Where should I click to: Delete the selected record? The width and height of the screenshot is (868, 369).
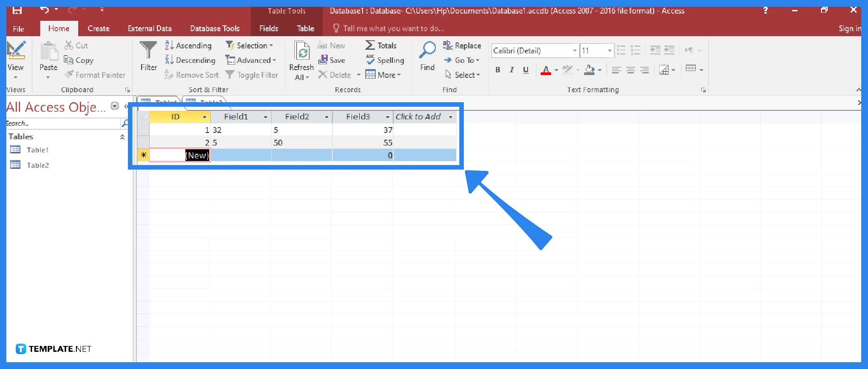[335, 75]
